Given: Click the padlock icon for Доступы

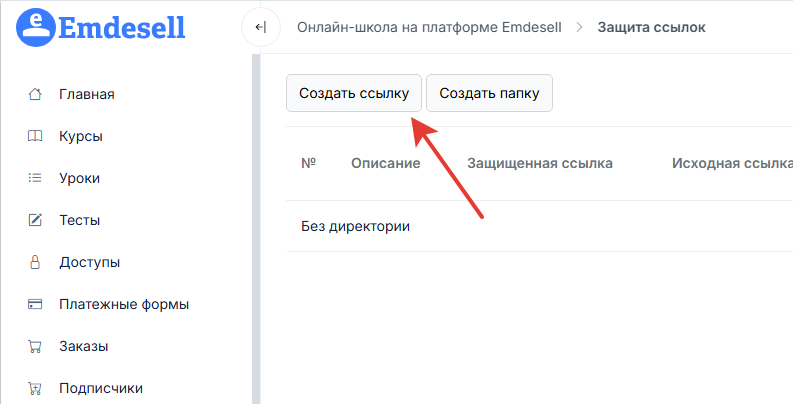Looking at the screenshot, I should 35,263.
